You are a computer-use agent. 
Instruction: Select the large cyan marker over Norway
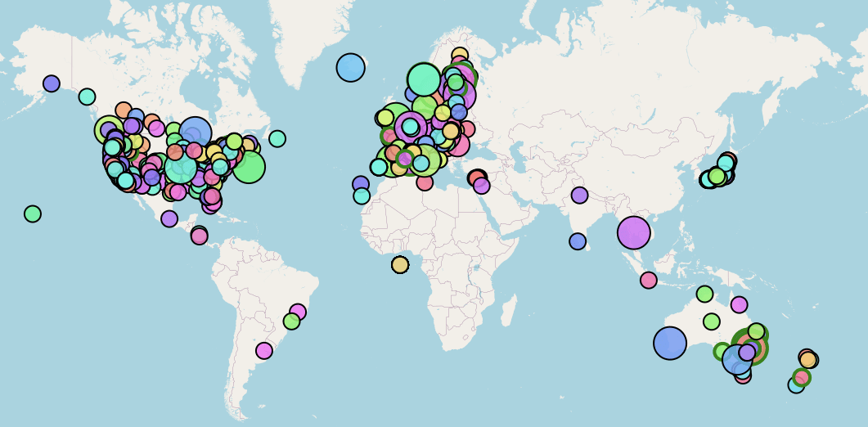[424, 79]
